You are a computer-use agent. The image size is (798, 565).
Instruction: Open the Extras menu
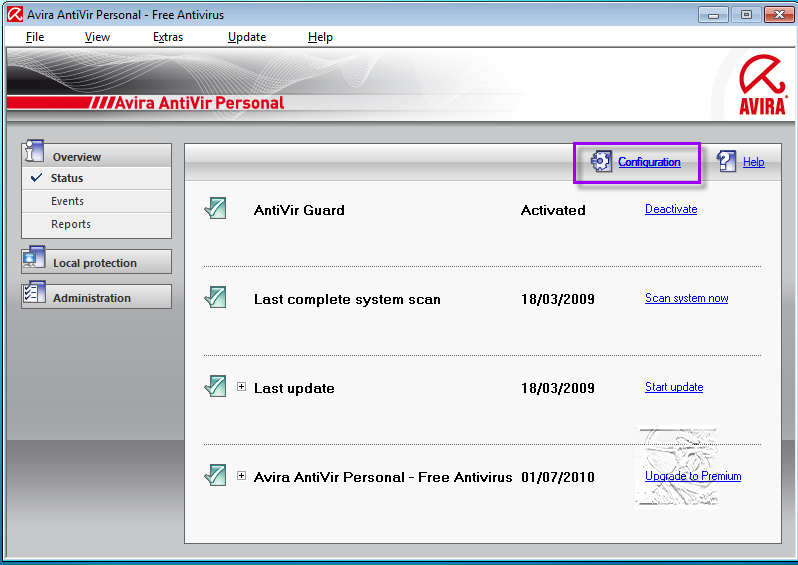tap(168, 37)
